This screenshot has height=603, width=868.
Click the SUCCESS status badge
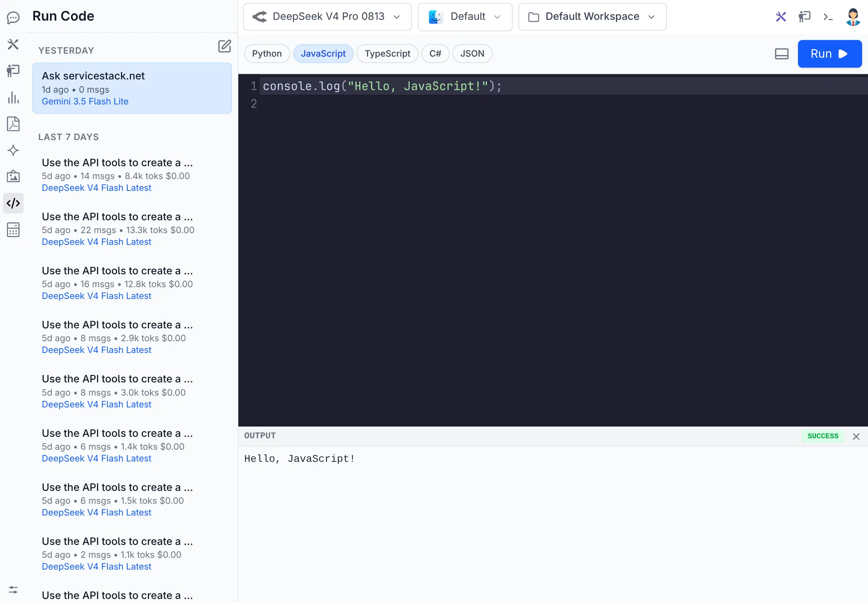coord(823,436)
